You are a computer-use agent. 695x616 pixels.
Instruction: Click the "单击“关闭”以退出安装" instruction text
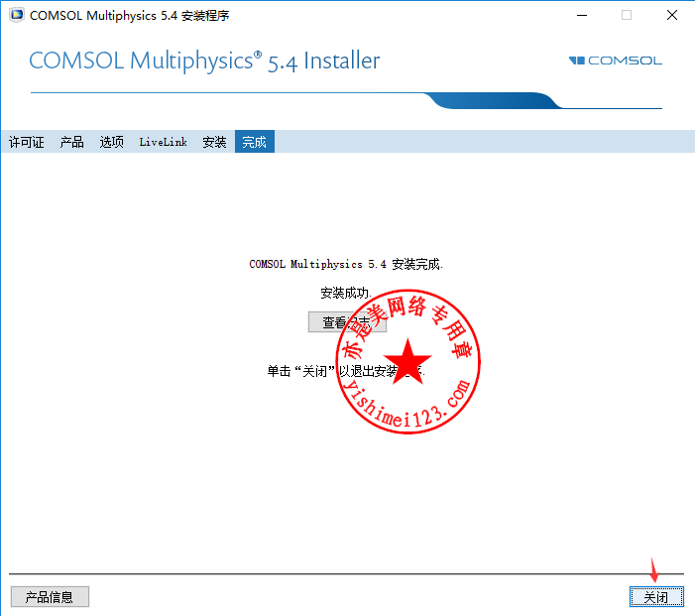pos(346,371)
